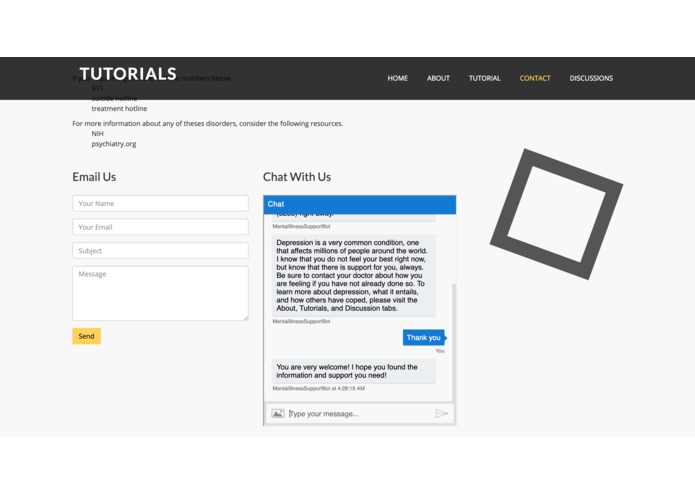The width and height of the screenshot is (695, 494).
Task: Focus the Your Name field
Action: pyautogui.click(x=160, y=203)
